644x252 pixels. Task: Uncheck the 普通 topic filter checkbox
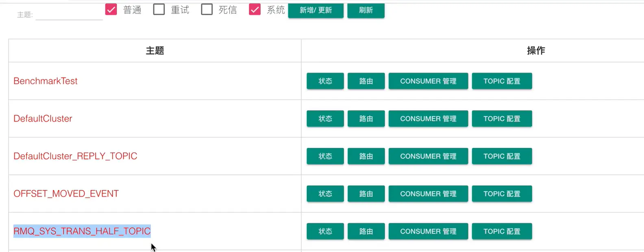(111, 9)
